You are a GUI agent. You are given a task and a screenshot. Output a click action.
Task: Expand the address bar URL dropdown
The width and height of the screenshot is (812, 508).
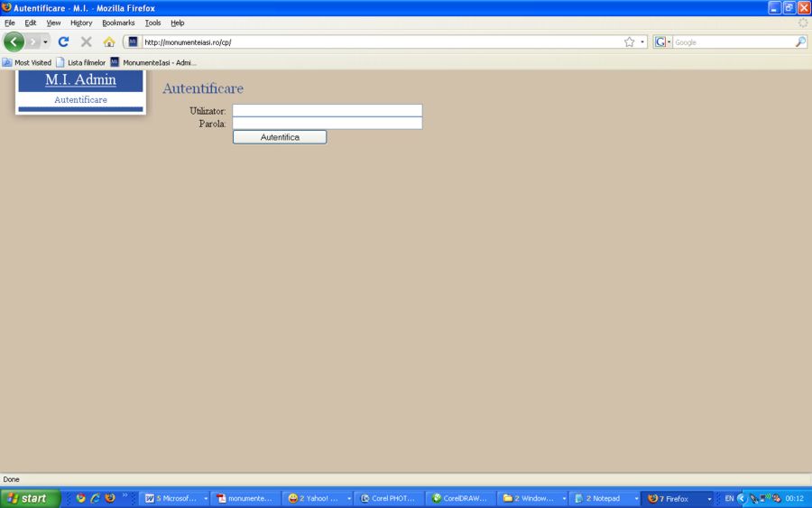[642, 42]
